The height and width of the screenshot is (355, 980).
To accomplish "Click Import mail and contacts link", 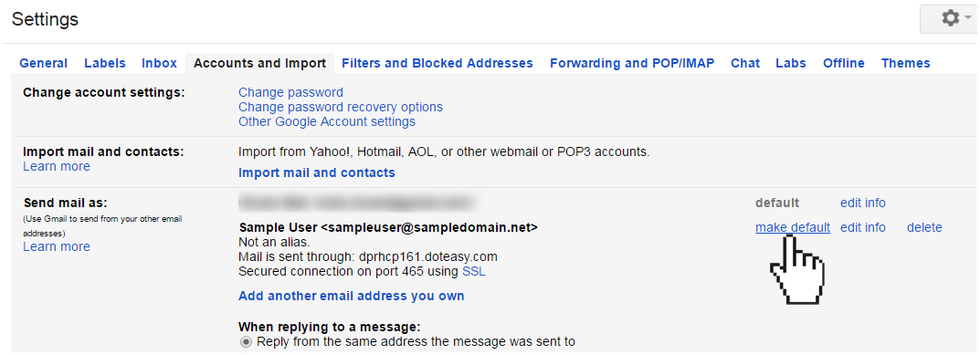I will click(x=317, y=172).
